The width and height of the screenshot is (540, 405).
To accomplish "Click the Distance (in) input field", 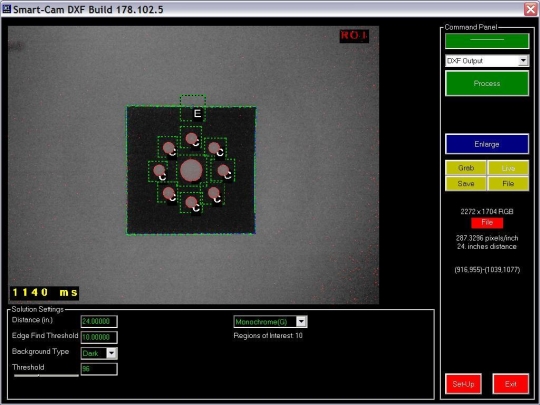I will (x=99, y=321).
